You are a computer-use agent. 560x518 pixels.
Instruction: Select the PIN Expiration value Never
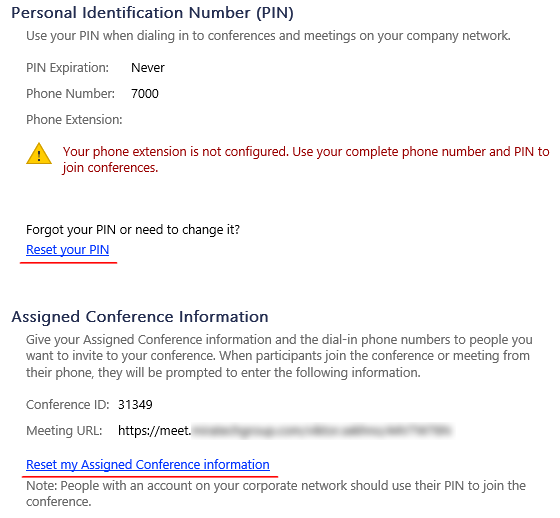[148, 68]
